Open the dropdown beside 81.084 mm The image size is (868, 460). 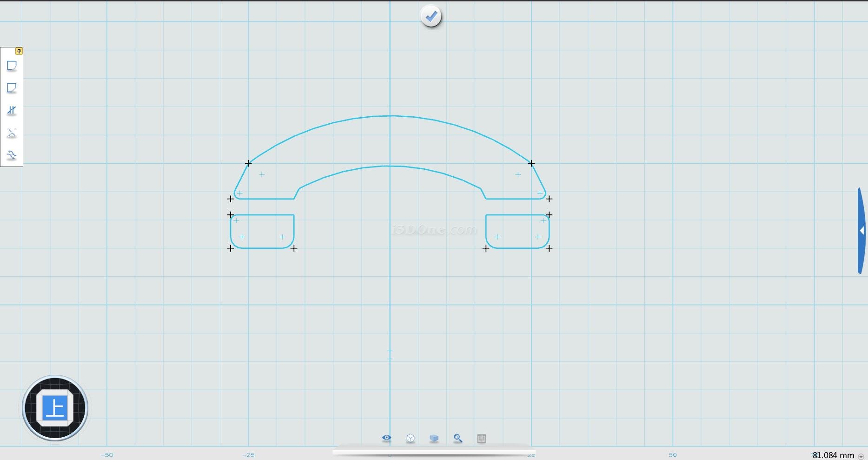point(861,456)
